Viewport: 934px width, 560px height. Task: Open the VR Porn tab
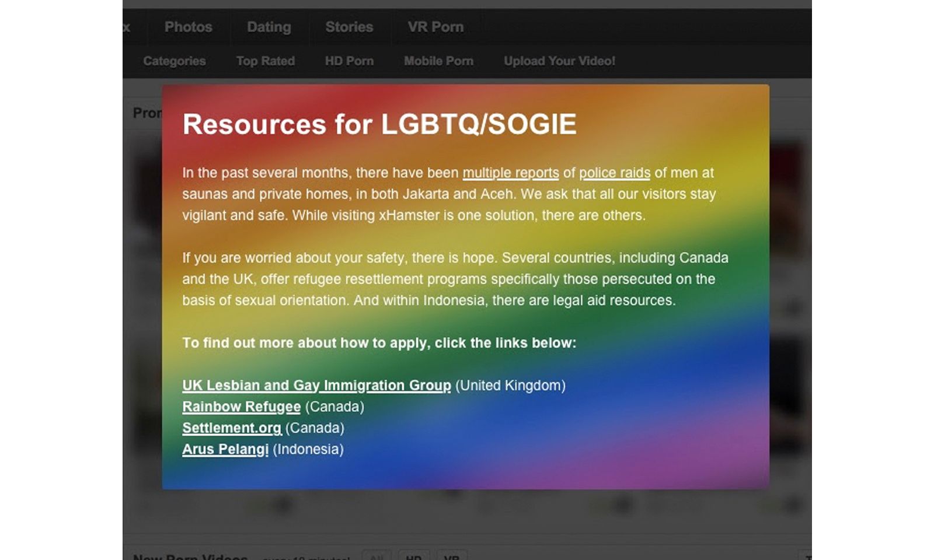(435, 27)
